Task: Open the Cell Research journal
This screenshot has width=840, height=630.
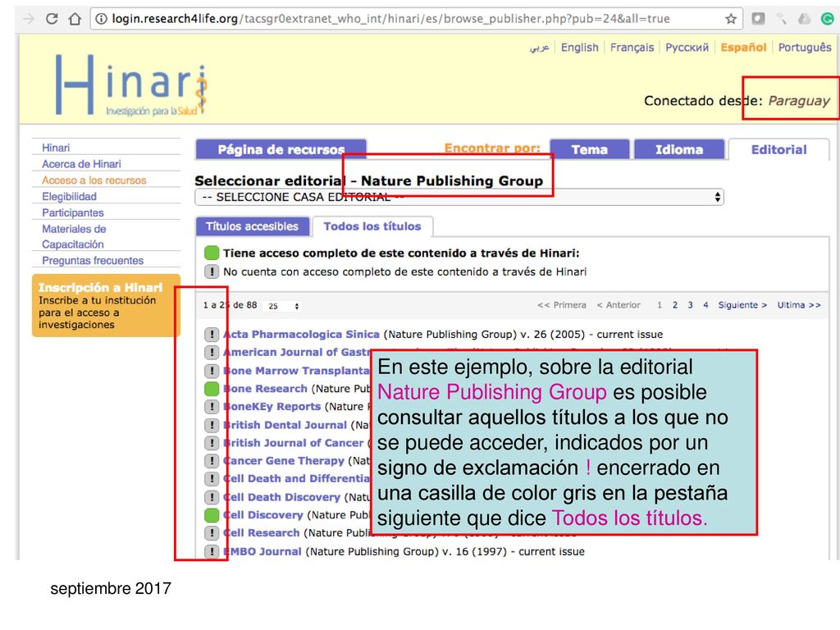Action: pyautogui.click(x=262, y=533)
